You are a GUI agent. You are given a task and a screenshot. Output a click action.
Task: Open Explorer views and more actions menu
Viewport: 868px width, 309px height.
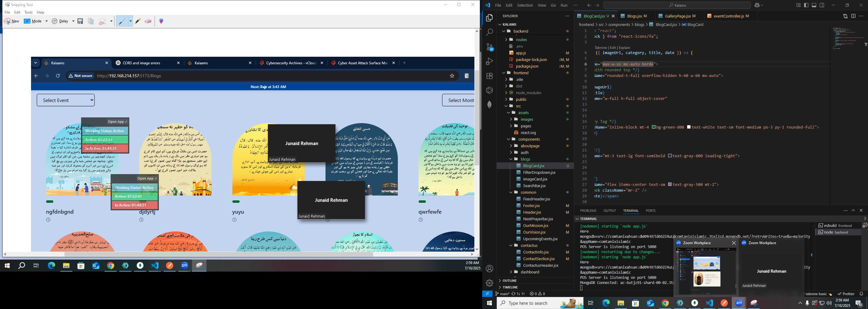(x=567, y=16)
